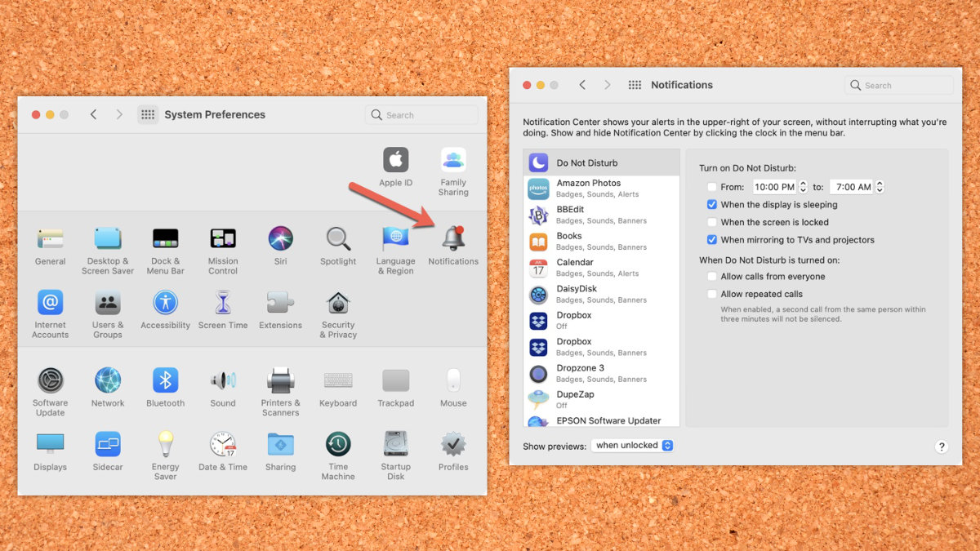
Task: Click the 10:00 PM start time field
Action: (774, 187)
